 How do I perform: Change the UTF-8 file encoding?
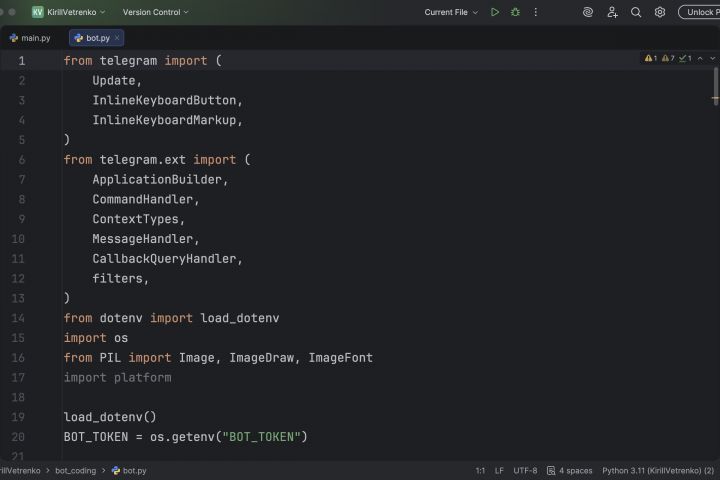(525, 471)
